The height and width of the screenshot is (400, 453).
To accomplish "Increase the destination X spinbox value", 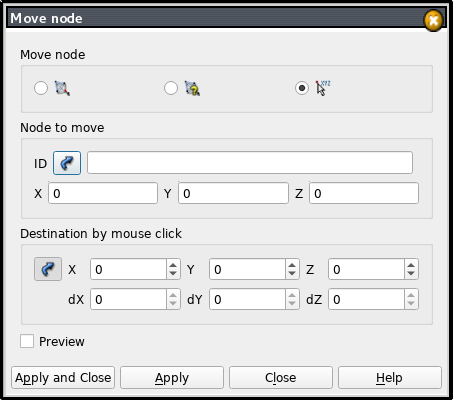I will pos(173,265).
